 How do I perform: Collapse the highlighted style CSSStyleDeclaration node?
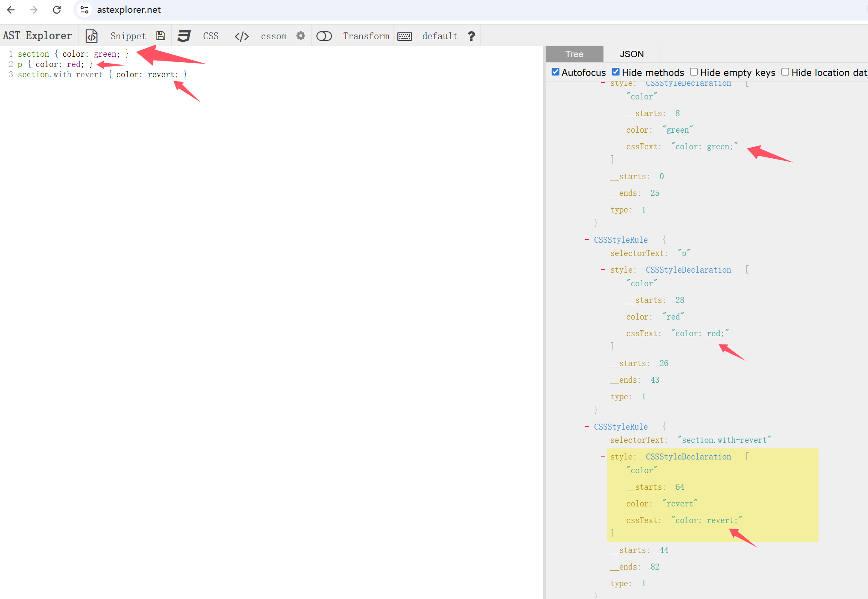pyautogui.click(x=603, y=457)
